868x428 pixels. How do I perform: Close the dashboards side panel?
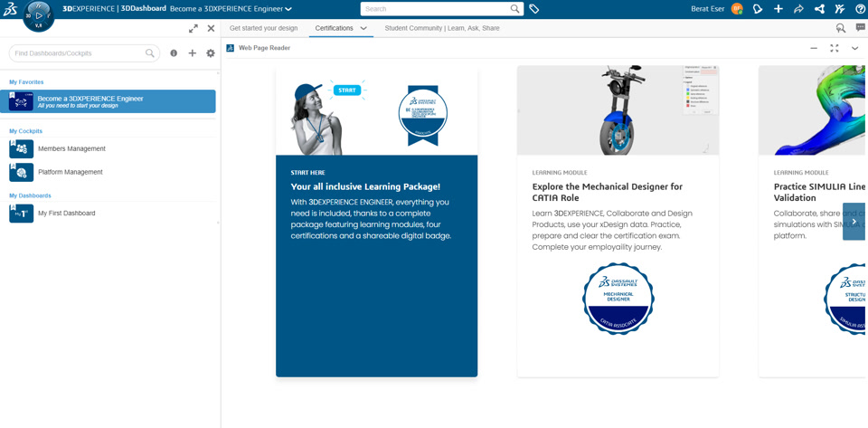(x=211, y=28)
